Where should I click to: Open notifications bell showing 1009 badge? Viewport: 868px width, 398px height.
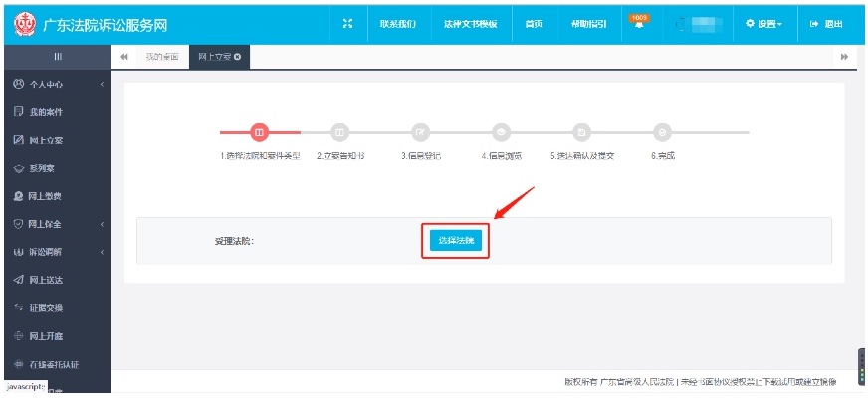click(x=639, y=23)
